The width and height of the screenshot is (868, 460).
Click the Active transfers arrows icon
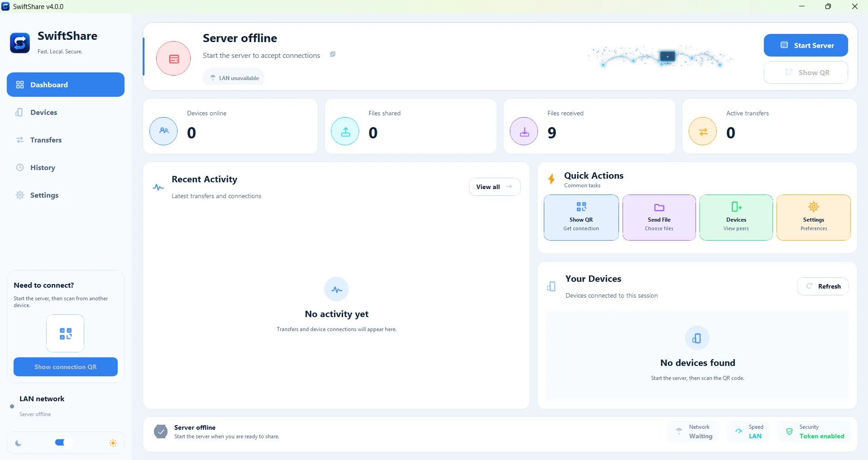pos(703,131)
